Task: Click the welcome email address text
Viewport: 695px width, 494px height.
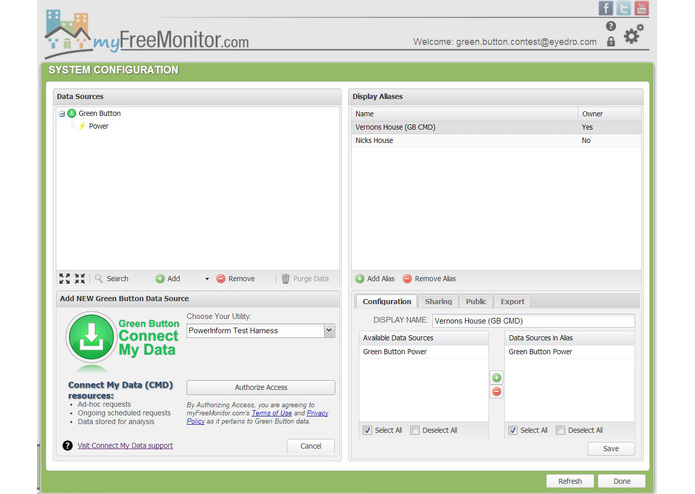Action: pos(526,42)
